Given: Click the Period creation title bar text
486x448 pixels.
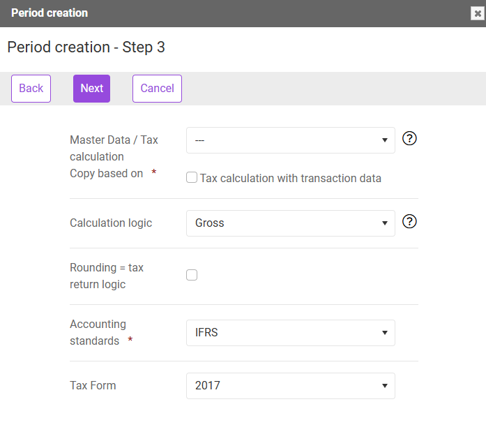Looking at the screenshot, I should [50, 13].
